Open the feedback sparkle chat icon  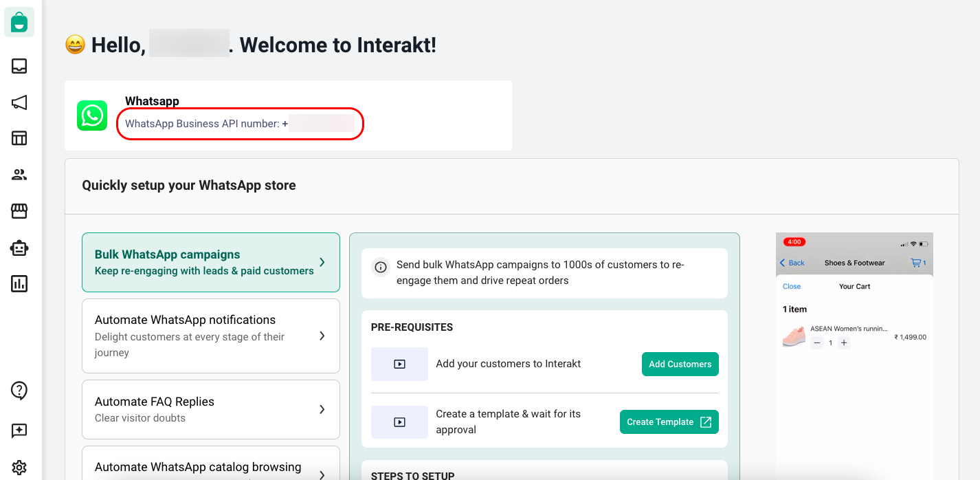pyautogui.click(x=19, y=431)
